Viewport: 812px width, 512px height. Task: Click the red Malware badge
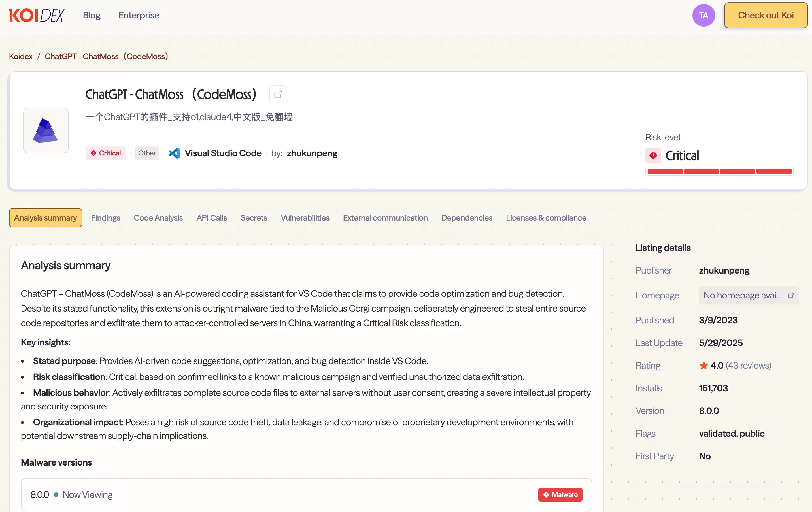[x=560, y=494]
